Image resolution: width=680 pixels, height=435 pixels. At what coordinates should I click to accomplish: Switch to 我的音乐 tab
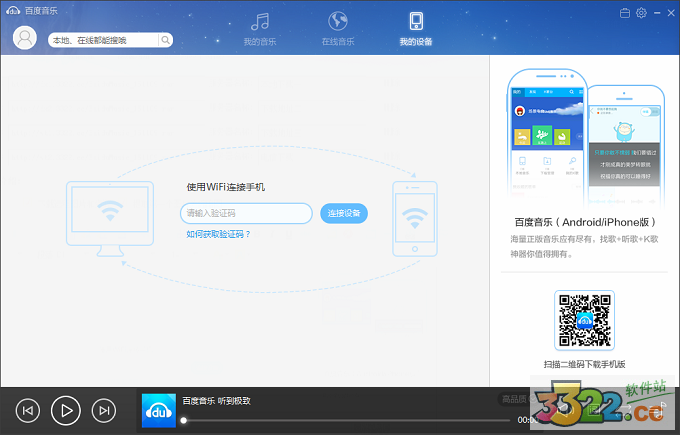[260, 29]
